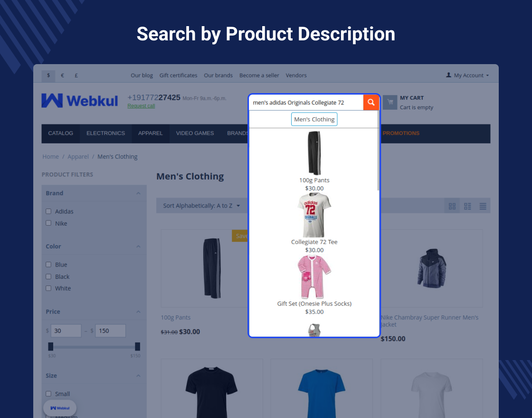Open the Video Games menu tab

(x=195, y=133)
